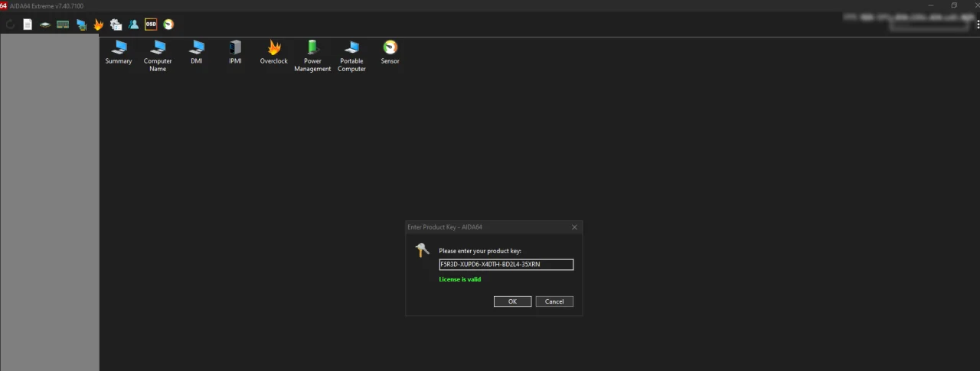
Task: Minimize the AIDA64 window
Action: [930, 5]
